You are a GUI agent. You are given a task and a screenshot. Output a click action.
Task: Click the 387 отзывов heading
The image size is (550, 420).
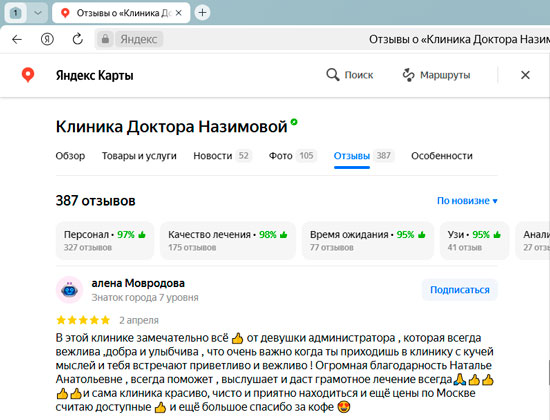coord(95,201)
